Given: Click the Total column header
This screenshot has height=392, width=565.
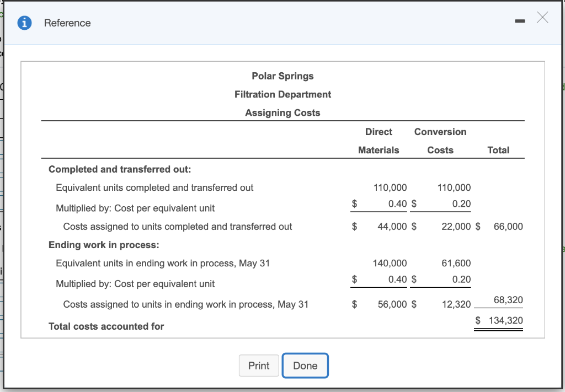Looking at the screenshot, I should 498,150.
